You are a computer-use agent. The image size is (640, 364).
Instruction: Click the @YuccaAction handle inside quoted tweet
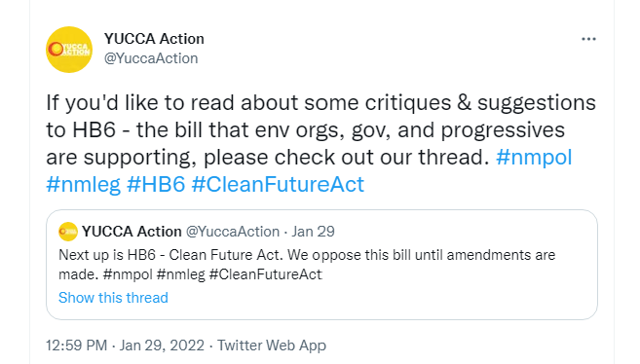[233, 232]
